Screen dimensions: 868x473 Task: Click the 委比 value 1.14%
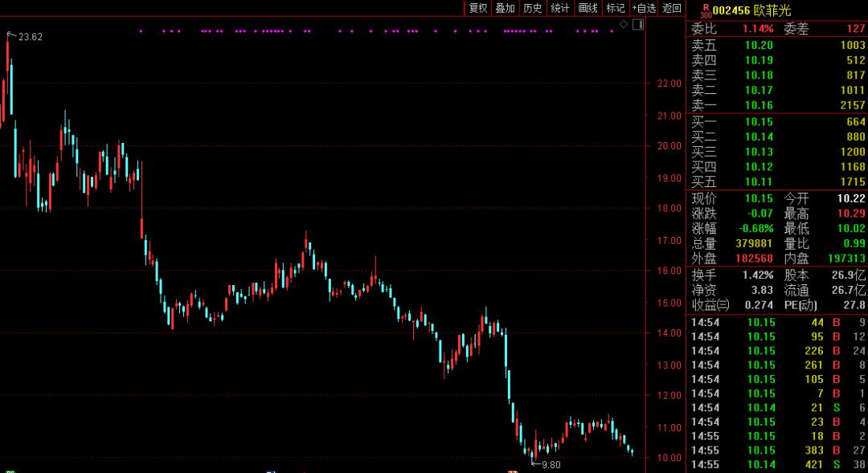758,29
